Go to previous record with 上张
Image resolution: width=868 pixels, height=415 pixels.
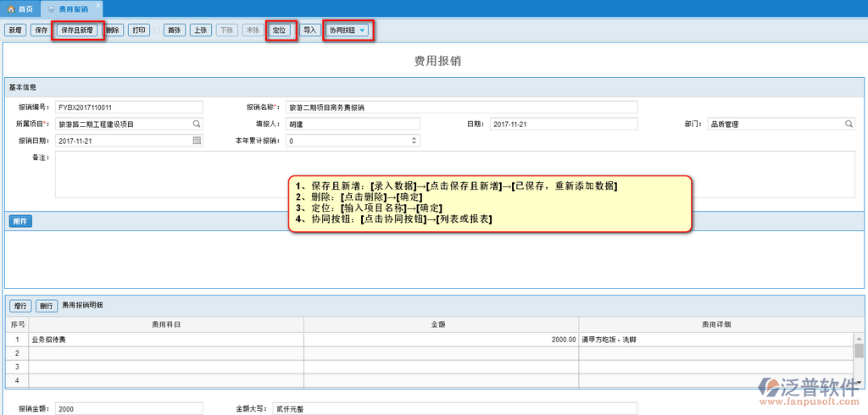point(200,30)
